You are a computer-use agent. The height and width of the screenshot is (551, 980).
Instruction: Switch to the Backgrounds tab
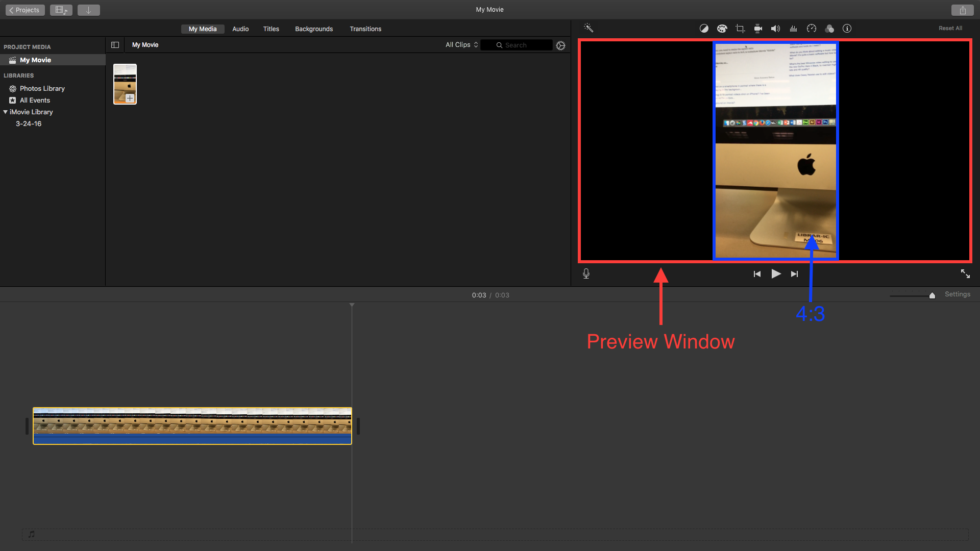[x=314, y=29]
